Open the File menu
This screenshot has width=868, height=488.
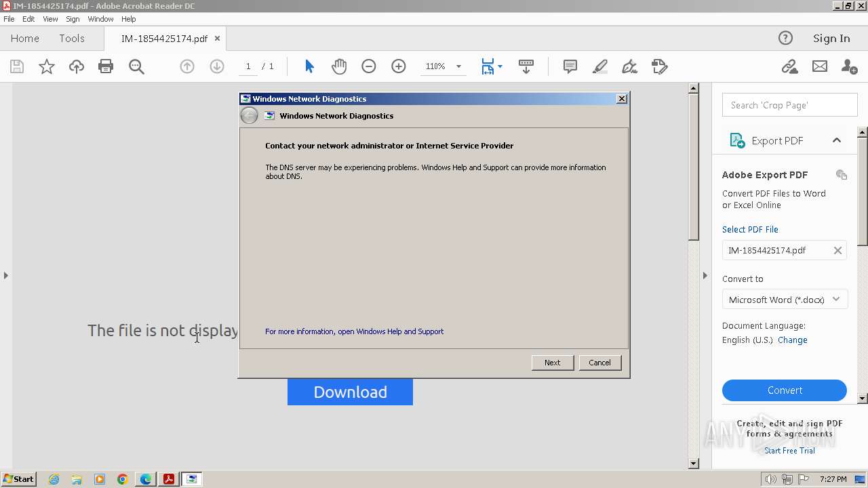pos(9,19)
